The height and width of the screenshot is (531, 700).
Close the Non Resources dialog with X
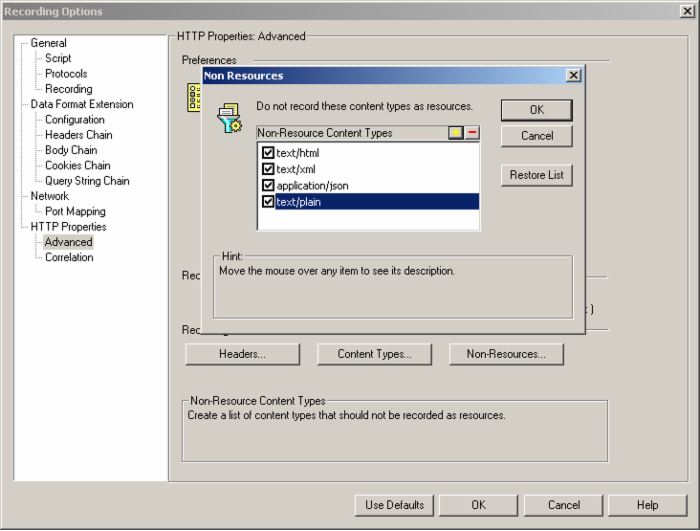[x=573, y=75]
